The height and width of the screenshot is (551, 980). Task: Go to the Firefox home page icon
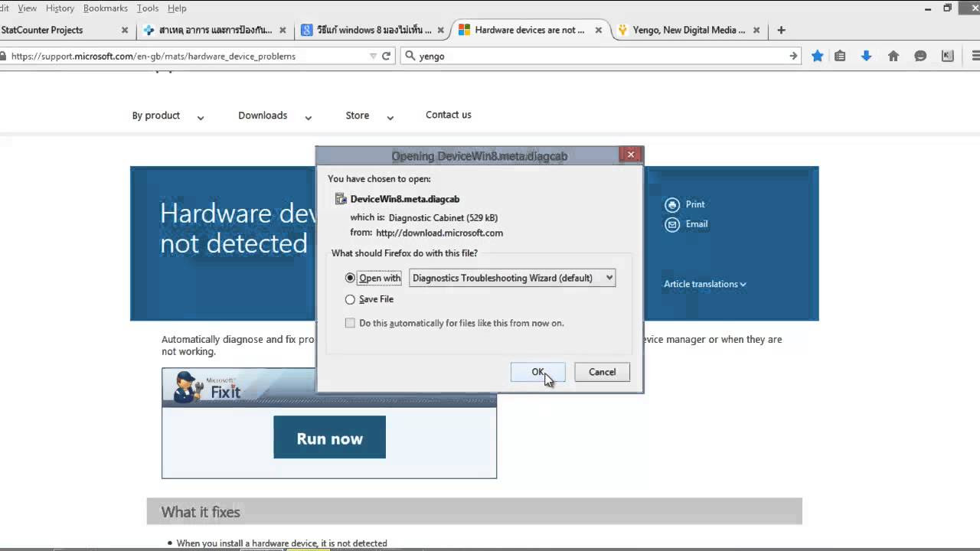893,56
